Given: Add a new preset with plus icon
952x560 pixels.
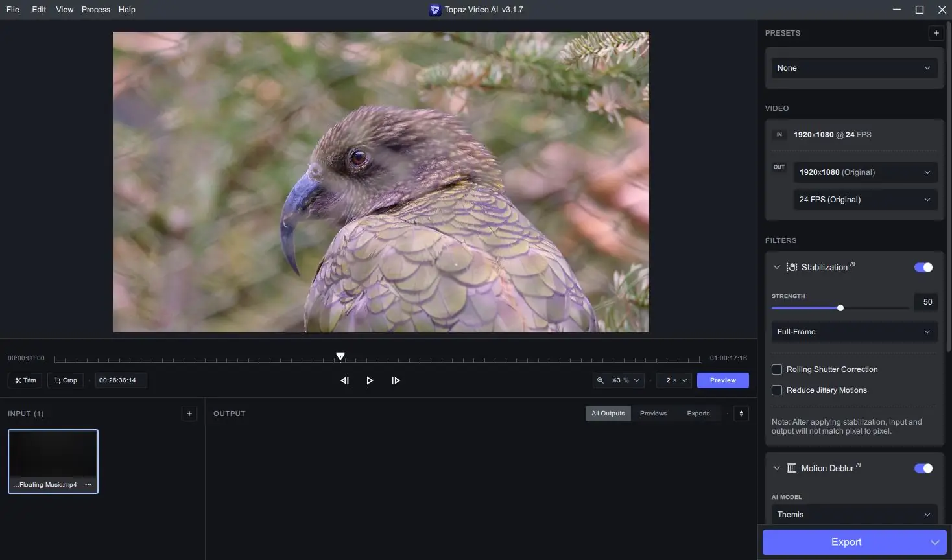Looking at the screenshot, I should click(936, 33).
